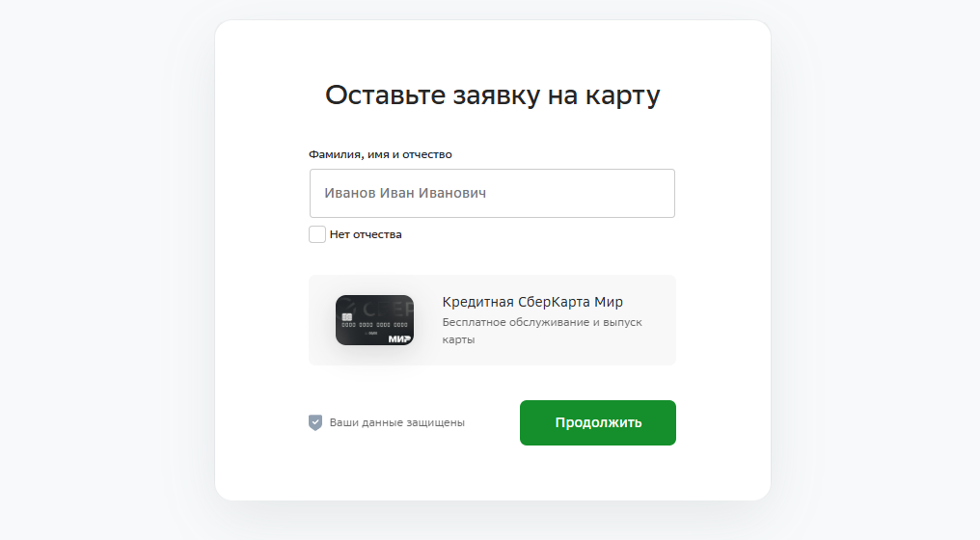Viewport: 980px width, 540px height.
Task: Open the black SberCard thumbnail
Action: (374, 320)
